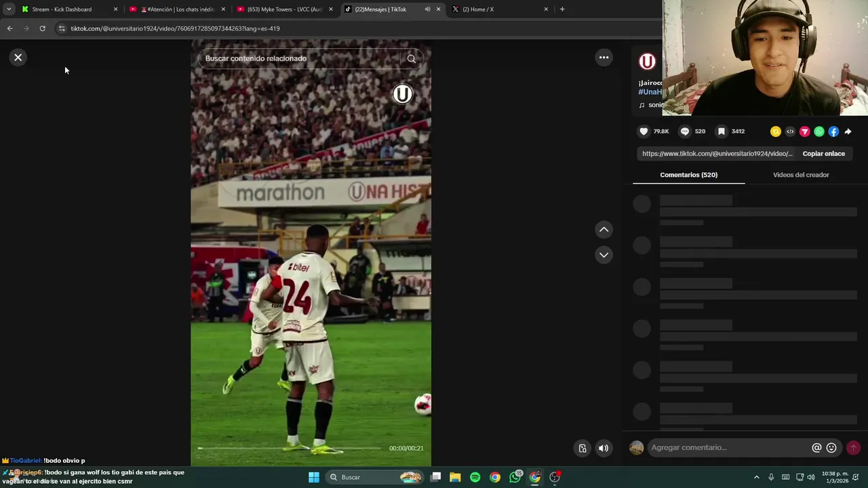Reload the page
The height and width of the screenshot is (488, 868).
[x=42, y=28]
